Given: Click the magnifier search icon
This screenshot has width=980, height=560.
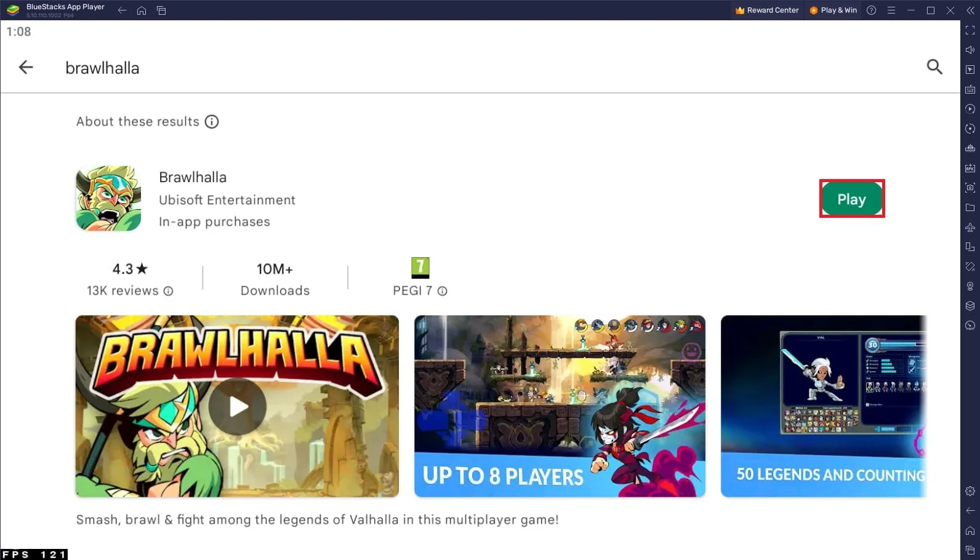Looking at the screenshot, I should point(934,67).
